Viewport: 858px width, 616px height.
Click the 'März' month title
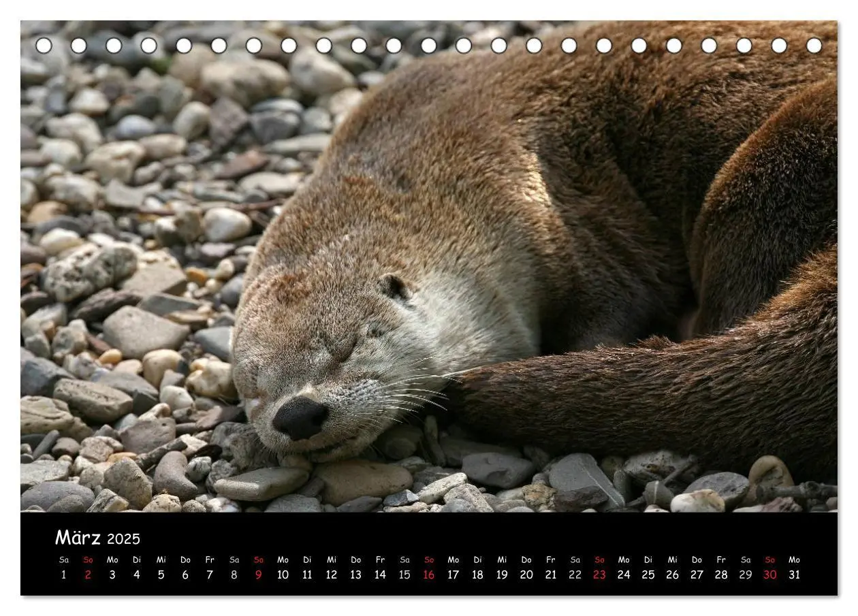[78, 538]
